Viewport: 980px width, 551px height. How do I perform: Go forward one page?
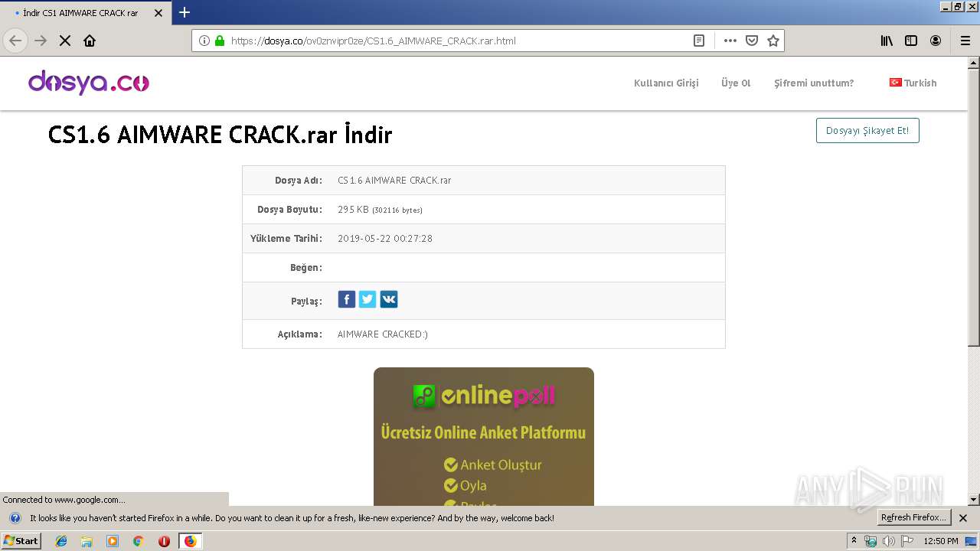pos(41,41)
